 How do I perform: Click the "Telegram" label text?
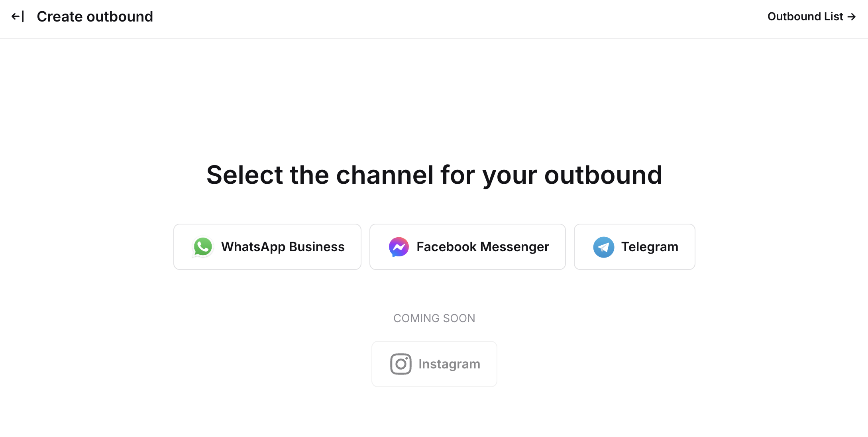click(650, 247)
